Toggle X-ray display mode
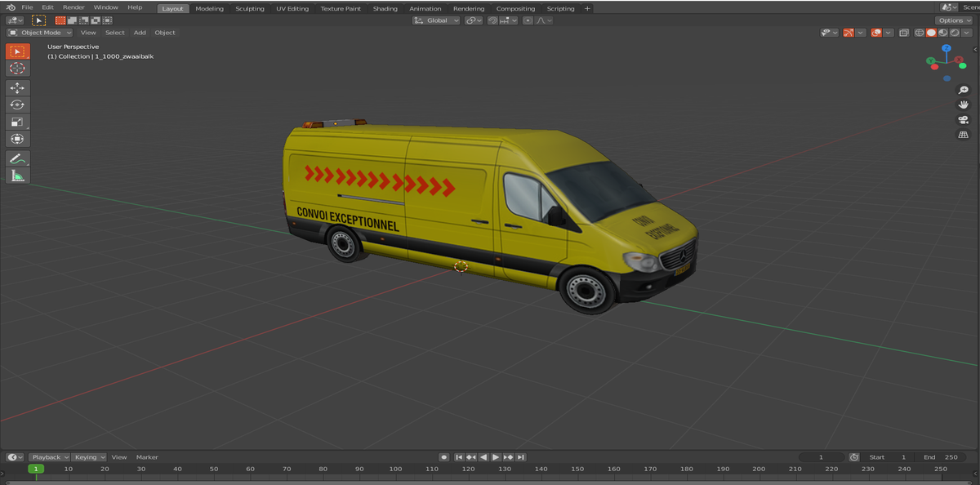The height and width of the screenshot is (485, 980). click(x=904, y=33)
